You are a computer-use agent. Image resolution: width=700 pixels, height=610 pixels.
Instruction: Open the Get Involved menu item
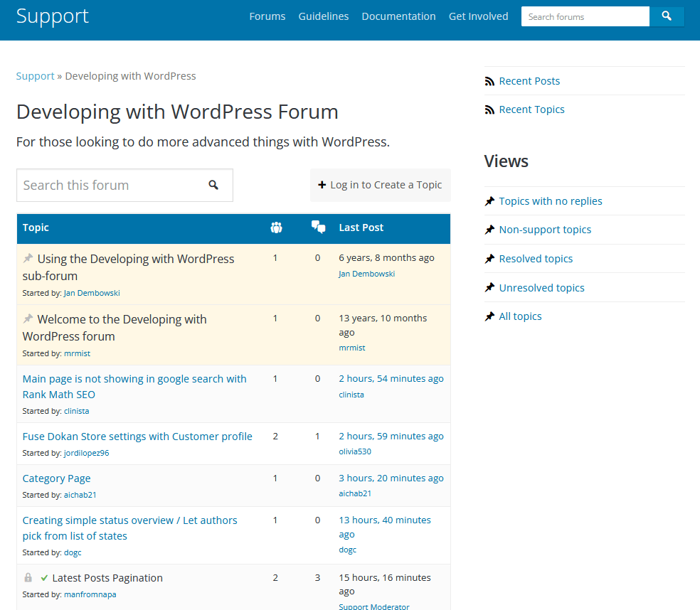click(x=478, y=16)
